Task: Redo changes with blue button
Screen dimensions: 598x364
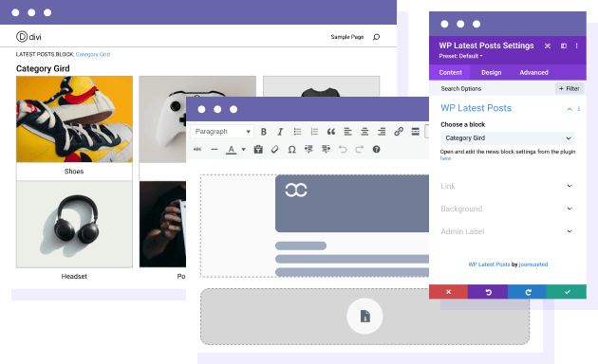Action: click(528, 292)
